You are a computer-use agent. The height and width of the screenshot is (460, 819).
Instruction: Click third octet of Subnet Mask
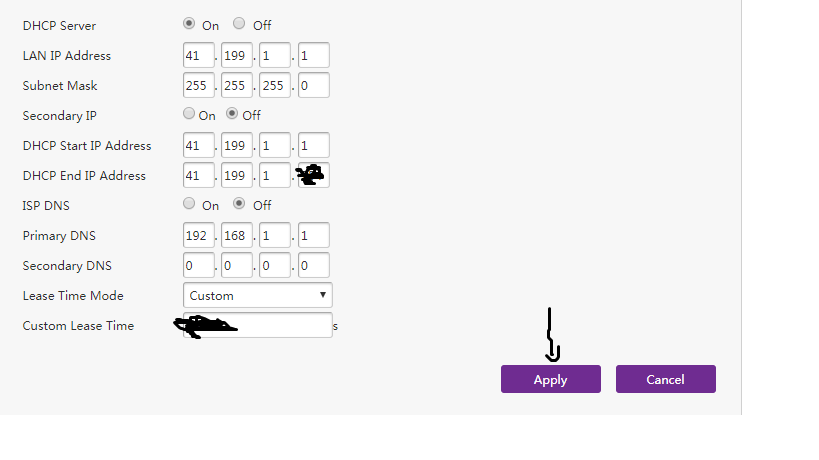[275, 85]
